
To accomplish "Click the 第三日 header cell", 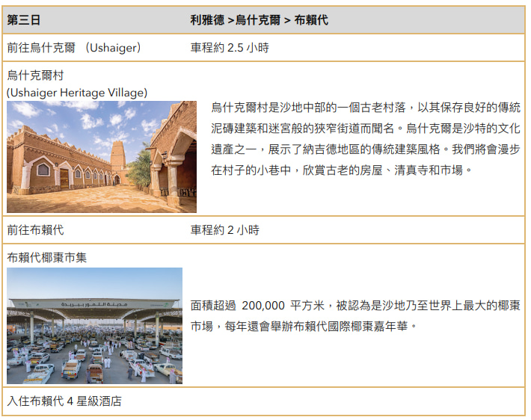I will click(23, 20).
